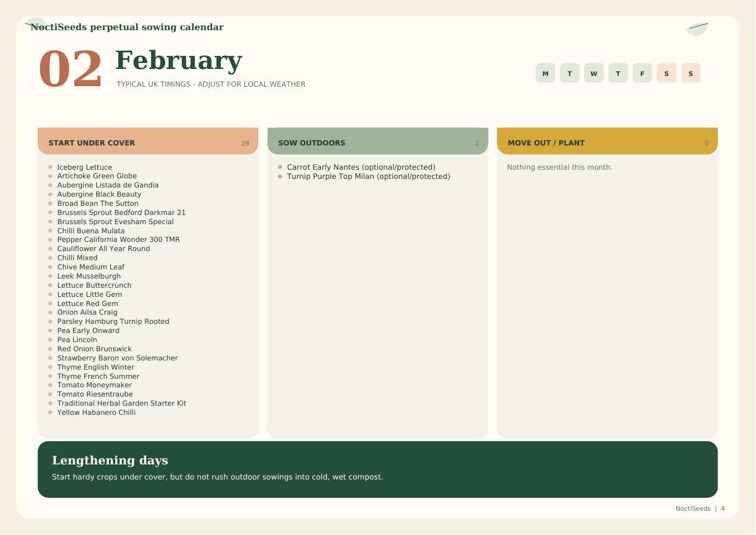Click 'Artichoke Green Globe' list item
756x535 pixels.
point(97,176)
